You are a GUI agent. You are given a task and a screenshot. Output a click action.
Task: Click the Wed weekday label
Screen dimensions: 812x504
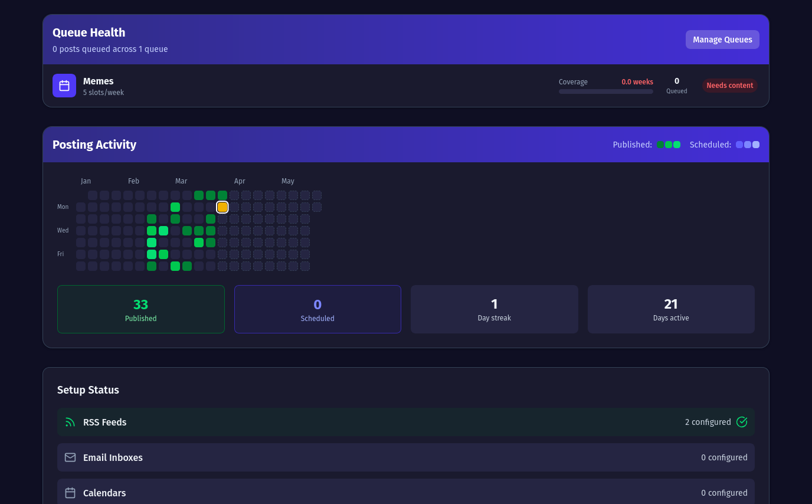coord(63,231)
